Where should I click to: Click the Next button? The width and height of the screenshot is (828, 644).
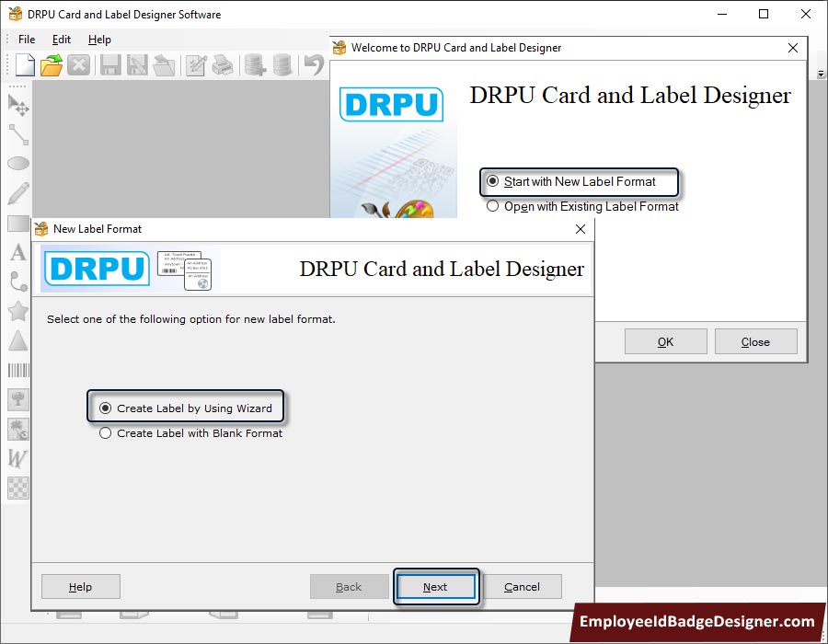[x=436, y=586]
